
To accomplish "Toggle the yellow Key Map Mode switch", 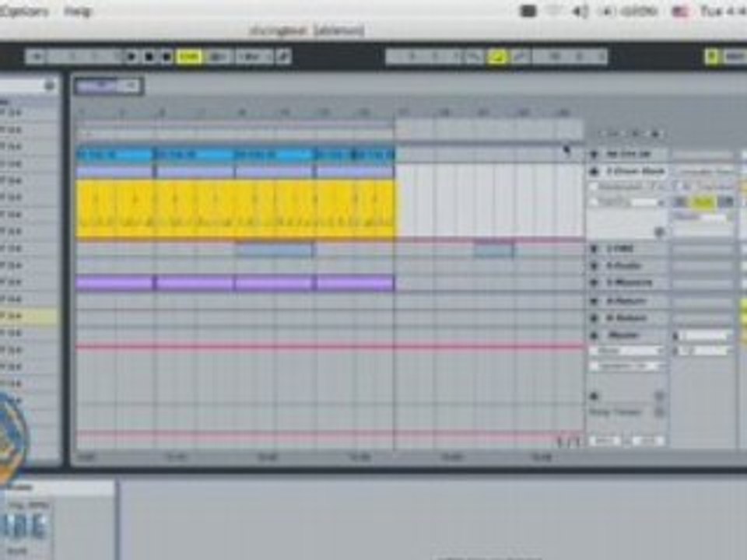I will [x=712, y=57].
